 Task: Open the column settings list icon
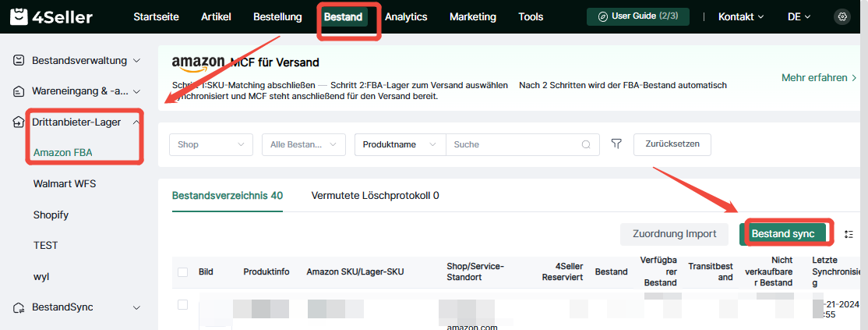coord(849,234)
